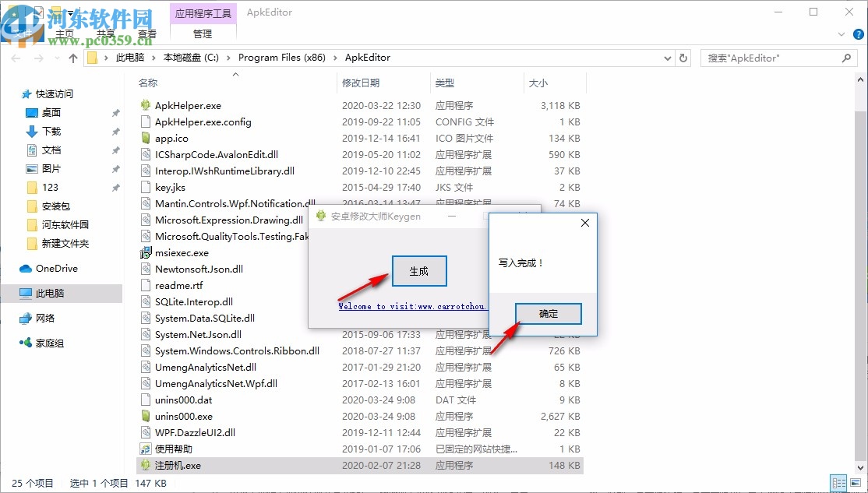This screenshot has height=493, width=868.
Task: Sort by 名称 column header
Action: point(148,83)
